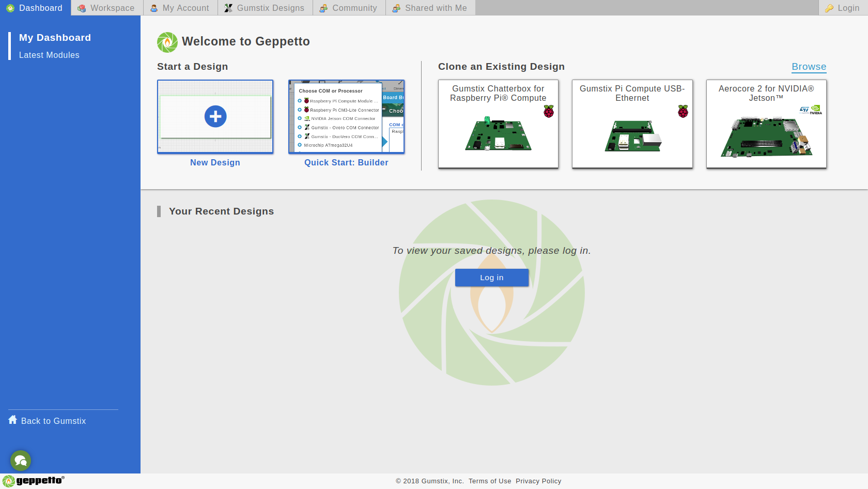This screenshot has height=489, width=868.
Task: Click the Community people icon
Action: 323,8
